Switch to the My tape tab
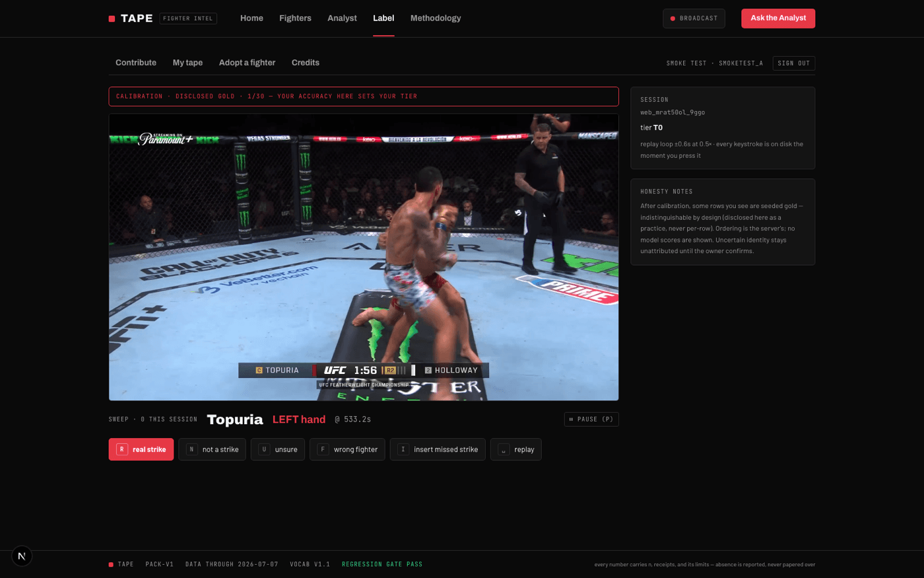This screenshot has width=924, height=578. pyautogui.click(x=187, y=63)
